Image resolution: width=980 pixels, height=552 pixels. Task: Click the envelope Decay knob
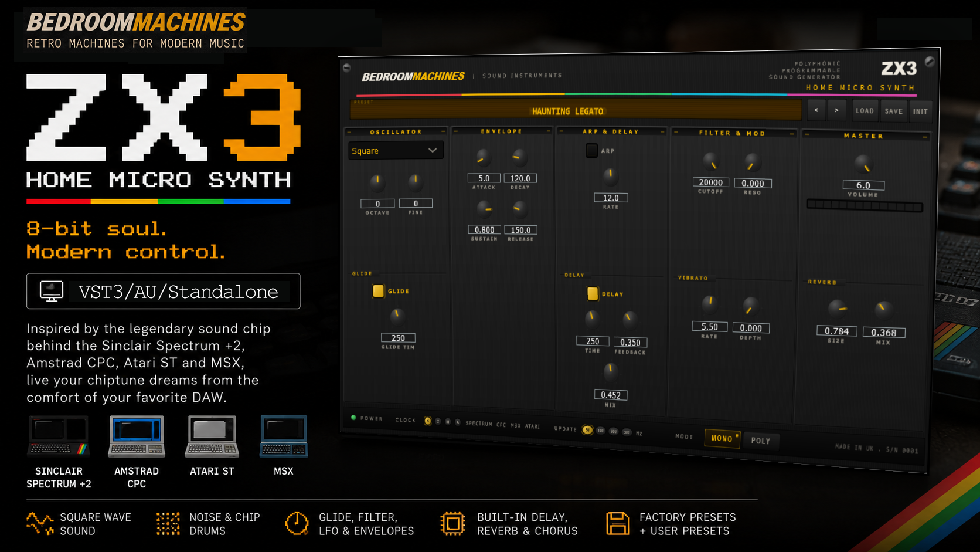pyautogui.click(x=519, y=157)
